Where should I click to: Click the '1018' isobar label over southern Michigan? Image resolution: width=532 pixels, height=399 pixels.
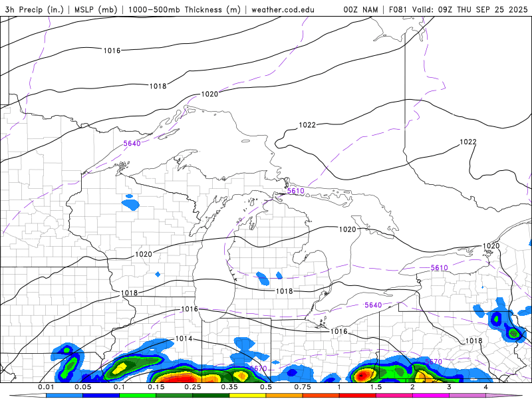click(x=284, y=291)
